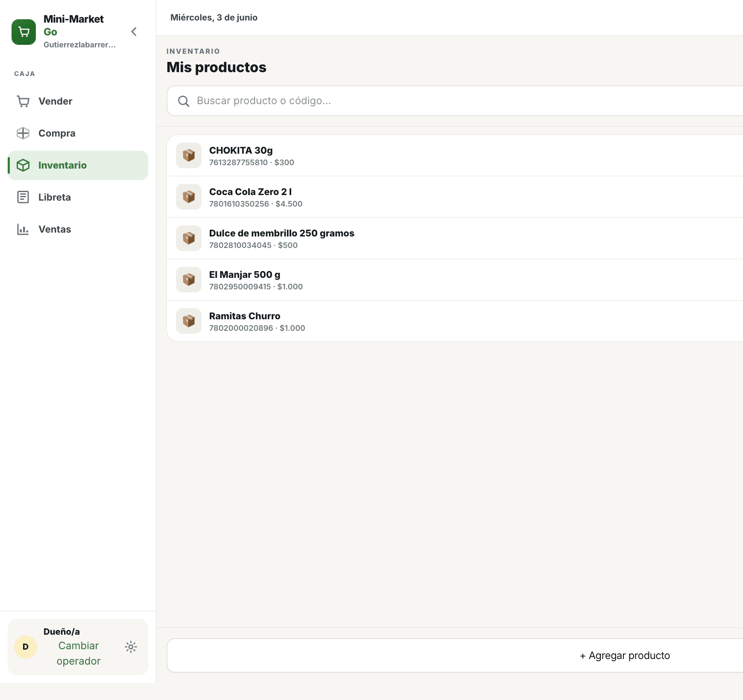The image size is (743, 700).
Task: Click the Coca Cola Zero package icon
Action: pyautogui.click(x=189, y=197)
